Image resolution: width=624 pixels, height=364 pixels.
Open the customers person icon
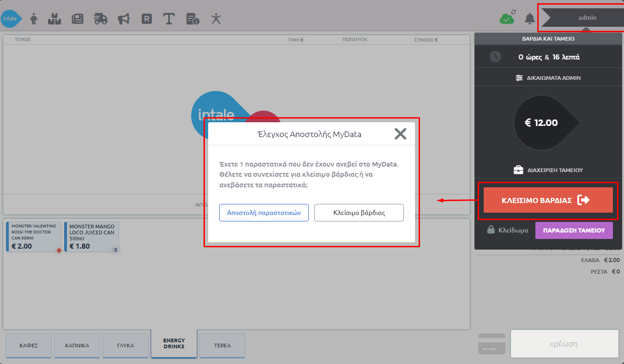click(33, 18)
